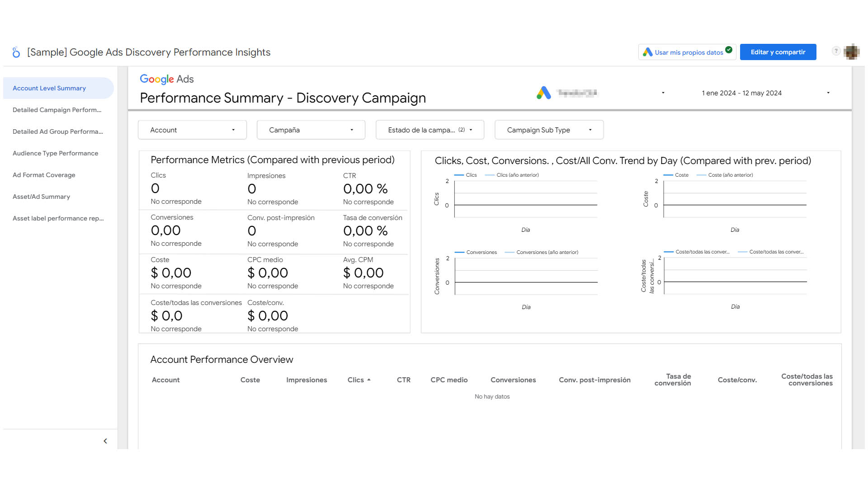
Task: Click the Clics column sort arrow
Action: click(x=369, y=380)
